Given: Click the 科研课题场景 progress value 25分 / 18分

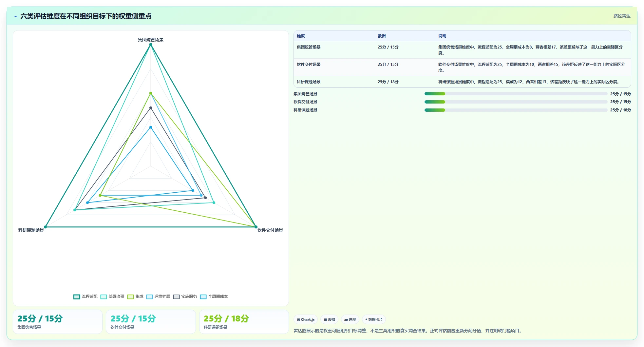Looking at the screenshot, I should pos(620,110).
